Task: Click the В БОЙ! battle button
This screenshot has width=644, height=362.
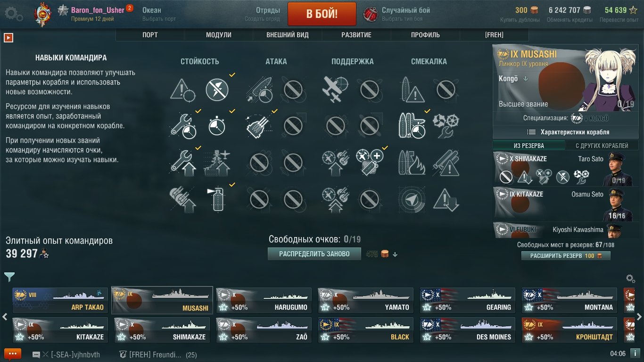Action: (322, 14)
